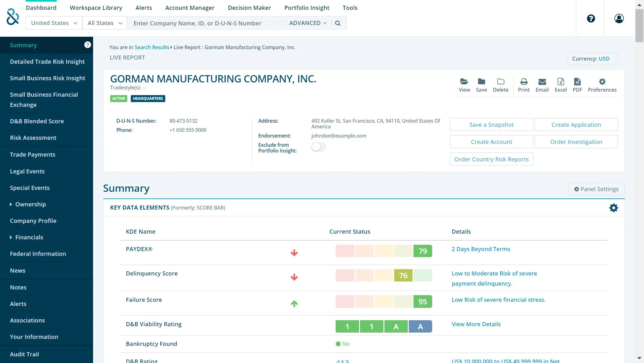Open the Account Manager menu
Viewport: 644px width, 363px height.
[190, 8]
